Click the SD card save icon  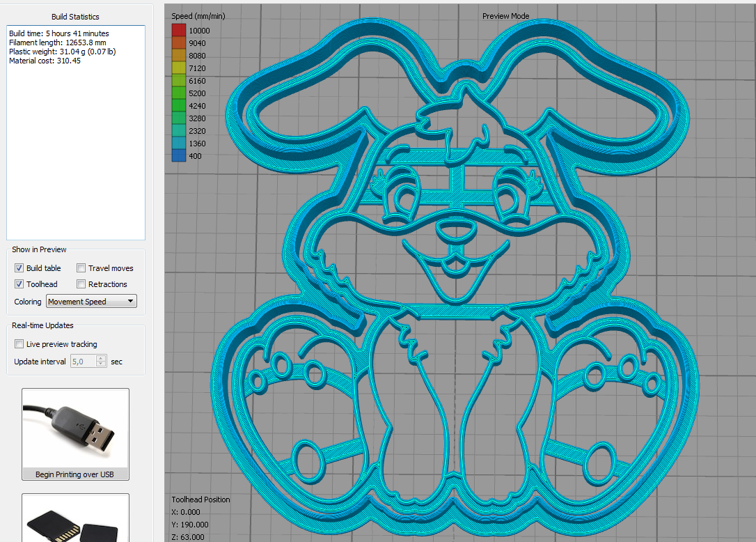pyautogui.click(x=75, y=521)
